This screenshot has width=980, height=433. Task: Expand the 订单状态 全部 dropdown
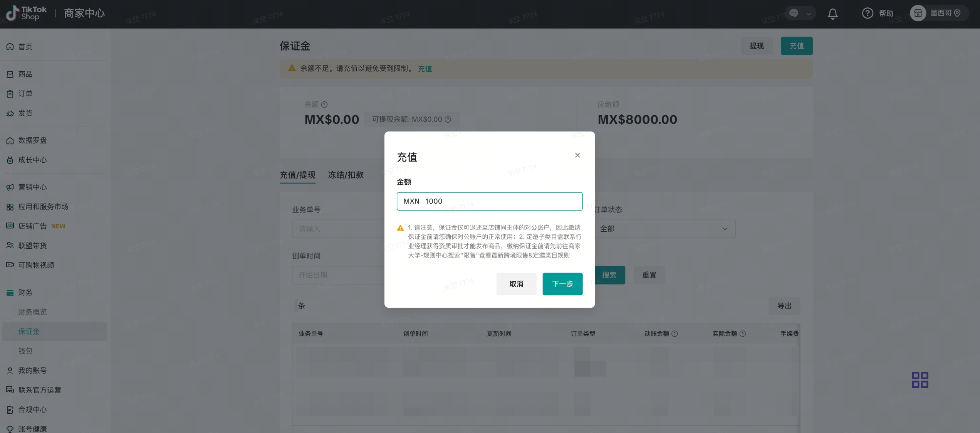664,229
